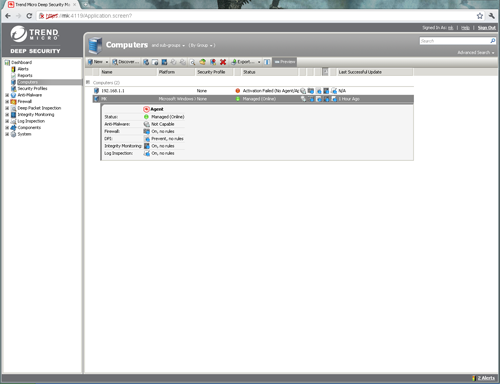Expand the Firewall tree node

(x=7, y=102)
